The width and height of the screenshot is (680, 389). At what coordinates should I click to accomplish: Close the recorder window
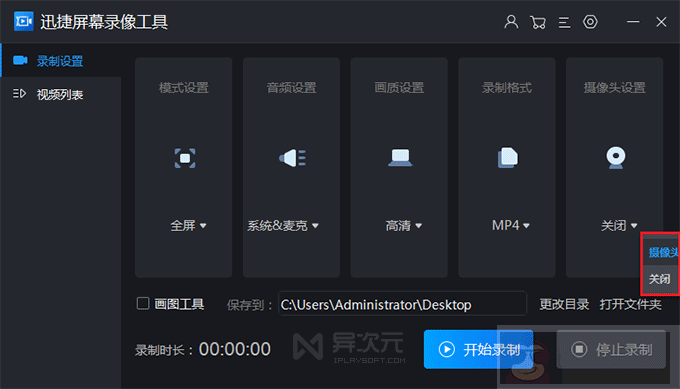point(661,22)
